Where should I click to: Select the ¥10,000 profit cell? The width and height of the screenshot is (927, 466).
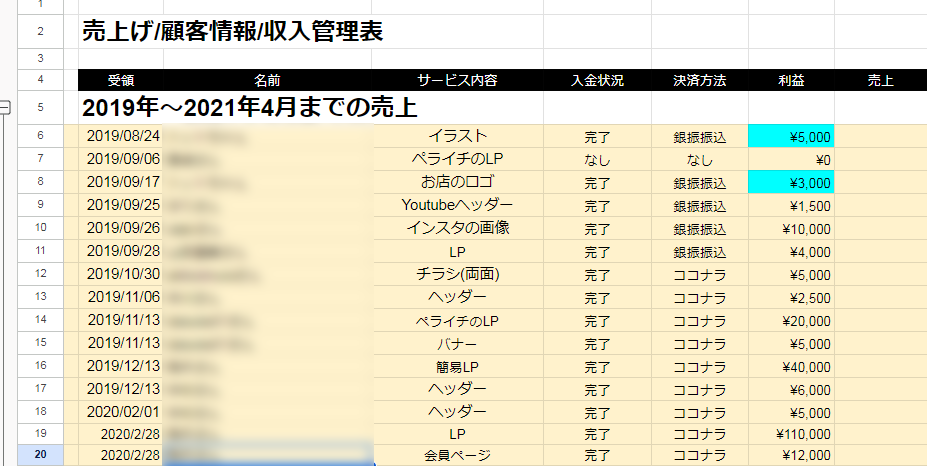click(791, 228)
